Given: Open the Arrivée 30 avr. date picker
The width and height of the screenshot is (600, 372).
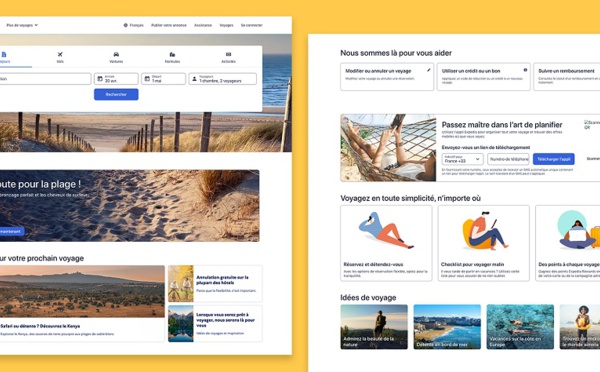Looking at the screenshot, I should click(x=116, y=79).
